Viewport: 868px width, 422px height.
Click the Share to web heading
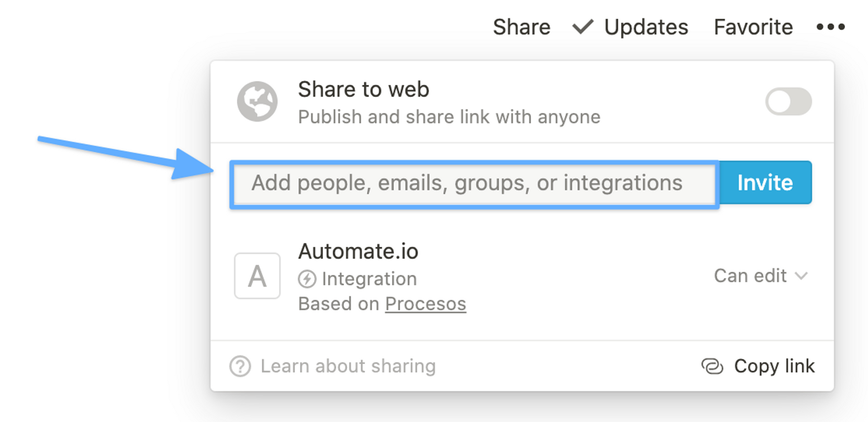pyautogui.click(x=363, y=89)
